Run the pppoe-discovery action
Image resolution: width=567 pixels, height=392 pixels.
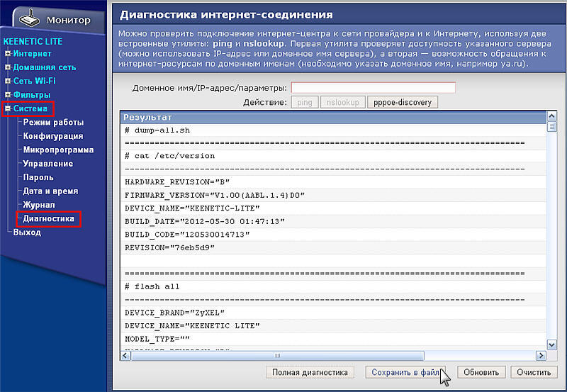coord(403,103)
